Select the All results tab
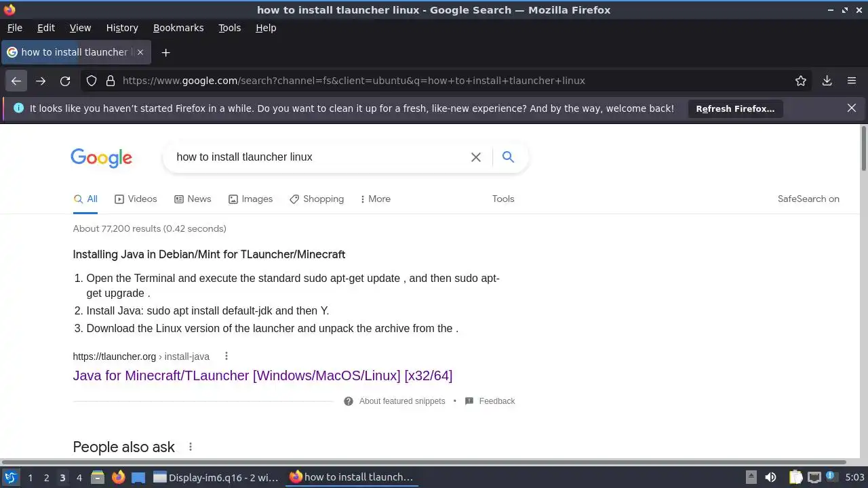Viewport: 868px width, 488px height. 85,199
